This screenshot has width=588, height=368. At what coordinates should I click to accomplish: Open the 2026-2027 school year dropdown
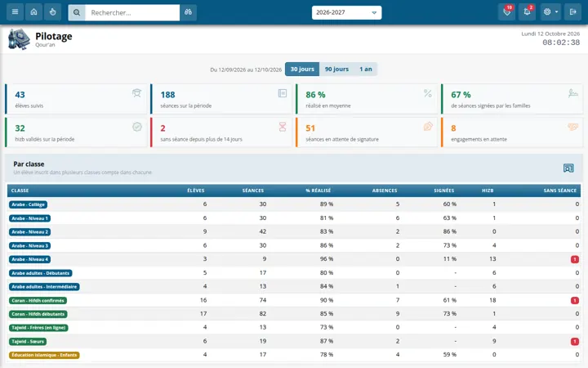346,12
